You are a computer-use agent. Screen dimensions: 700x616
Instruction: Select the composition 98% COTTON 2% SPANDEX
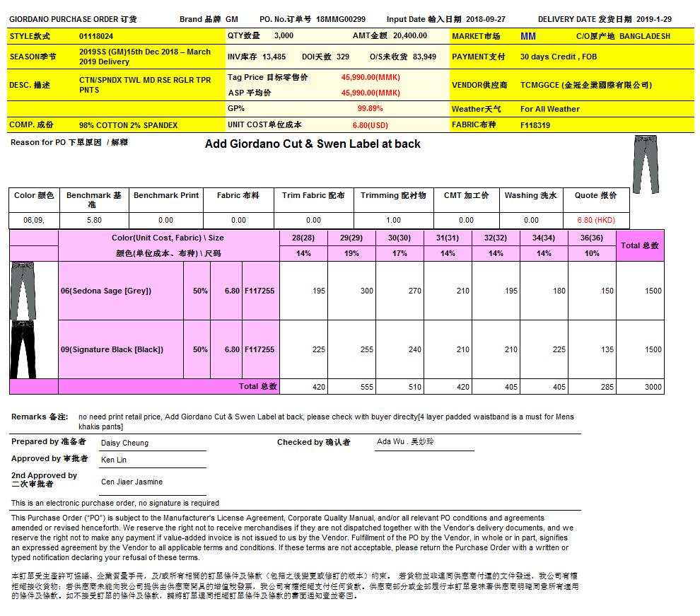tap(128, 125)
